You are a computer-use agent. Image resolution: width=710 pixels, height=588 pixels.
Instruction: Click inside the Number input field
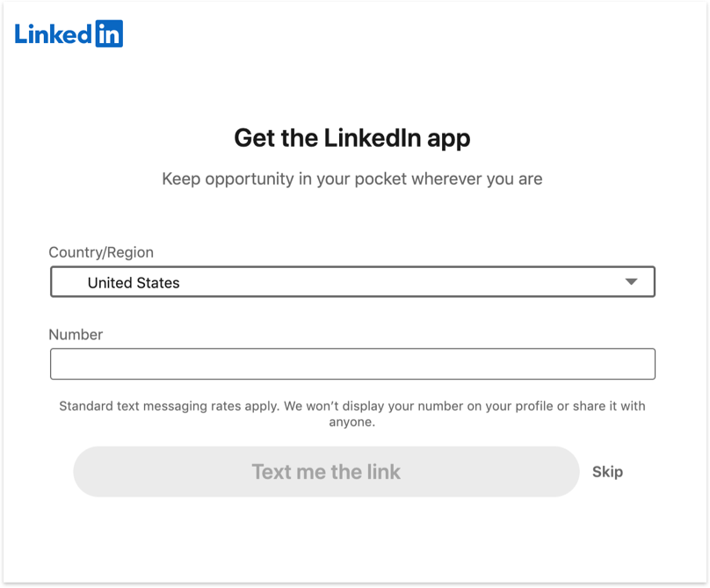click(351, 363)
